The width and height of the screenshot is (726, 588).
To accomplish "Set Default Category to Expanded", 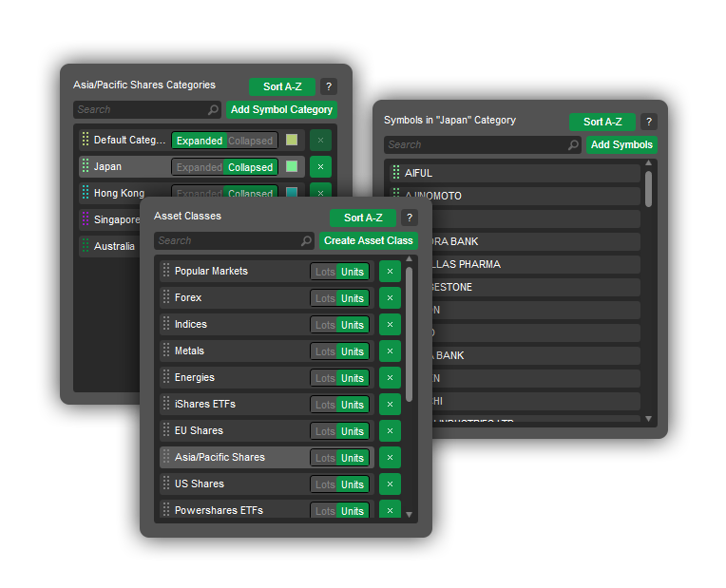I will [200, 141].
